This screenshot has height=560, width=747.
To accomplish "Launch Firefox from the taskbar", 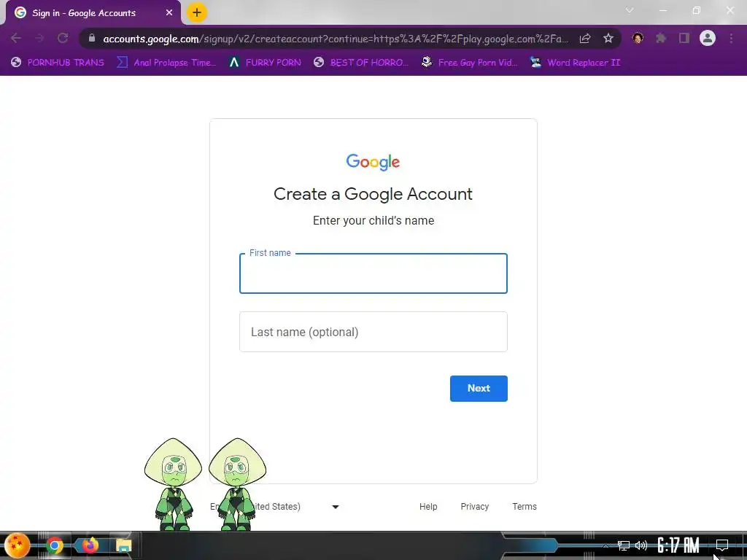I will pos(89,545).
